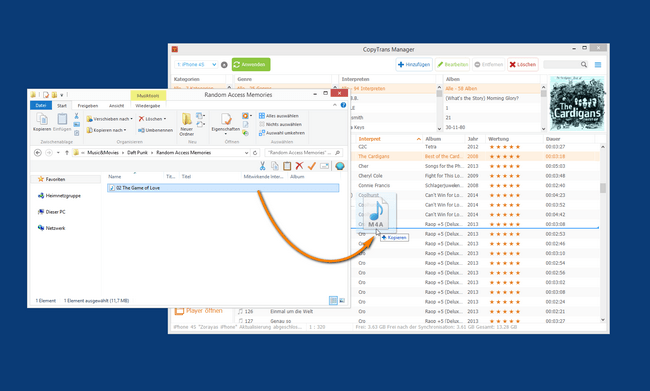Screen dimensions: 650x391
Task: Click red X delete icon in command bar
Action: (x=299, y=166)
